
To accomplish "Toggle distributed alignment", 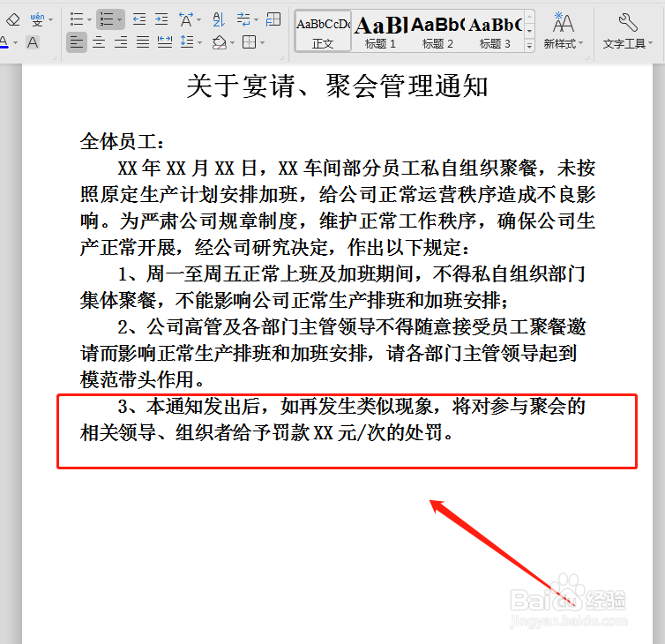I will [165, 42].
